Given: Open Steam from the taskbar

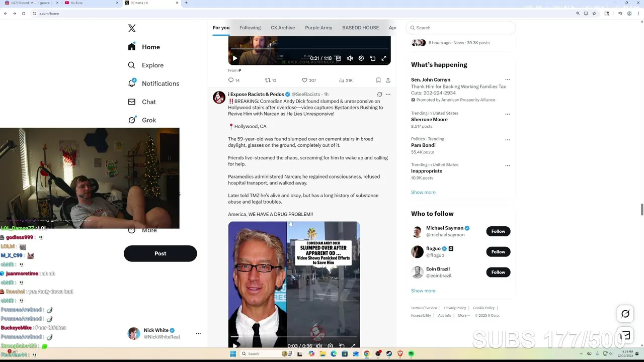Looking at the screenshot, I should (389, 354).
